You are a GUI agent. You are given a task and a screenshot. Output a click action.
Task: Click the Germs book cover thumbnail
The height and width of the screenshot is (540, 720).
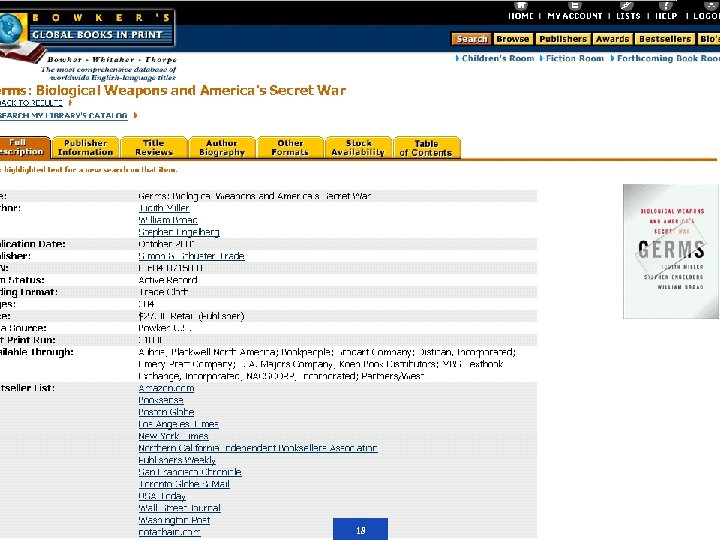pos(670,251)
